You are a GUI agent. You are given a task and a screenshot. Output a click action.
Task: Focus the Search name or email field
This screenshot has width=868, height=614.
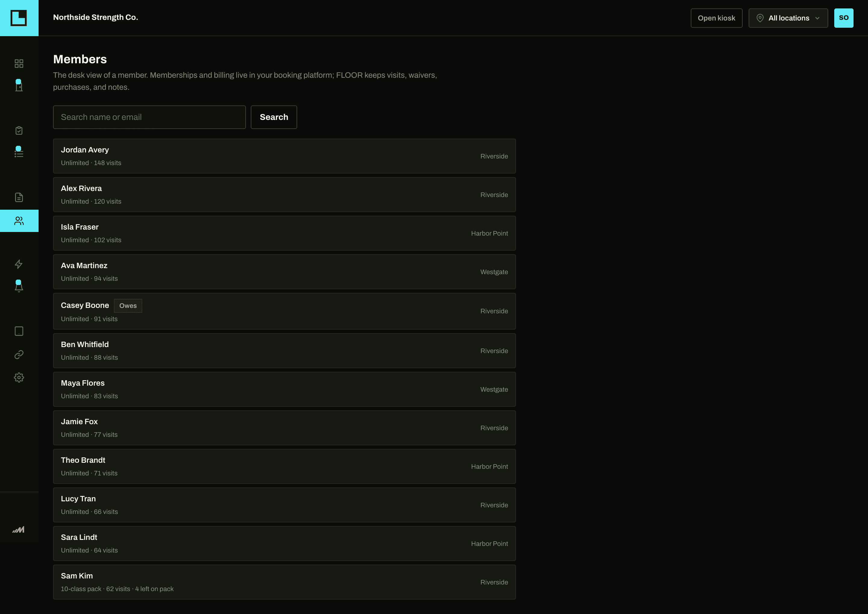149,117
